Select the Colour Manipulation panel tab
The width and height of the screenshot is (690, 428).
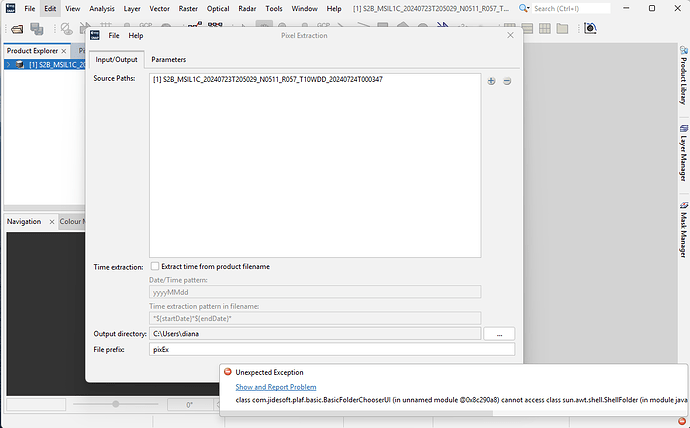pyautogui.click(x=72, y=221)
